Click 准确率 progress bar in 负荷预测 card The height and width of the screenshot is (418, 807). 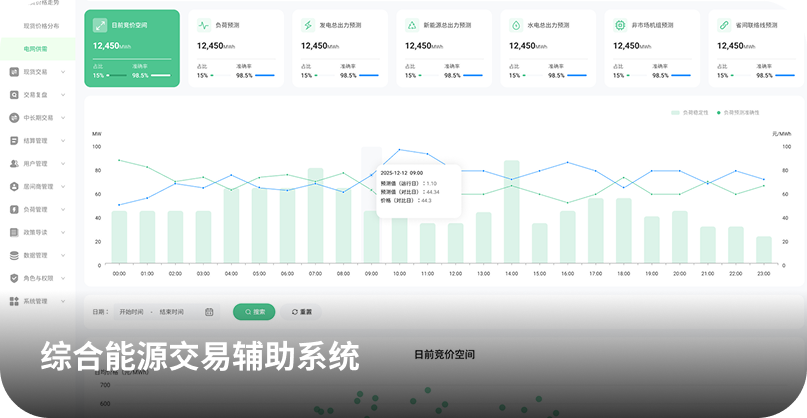point(265,76)
